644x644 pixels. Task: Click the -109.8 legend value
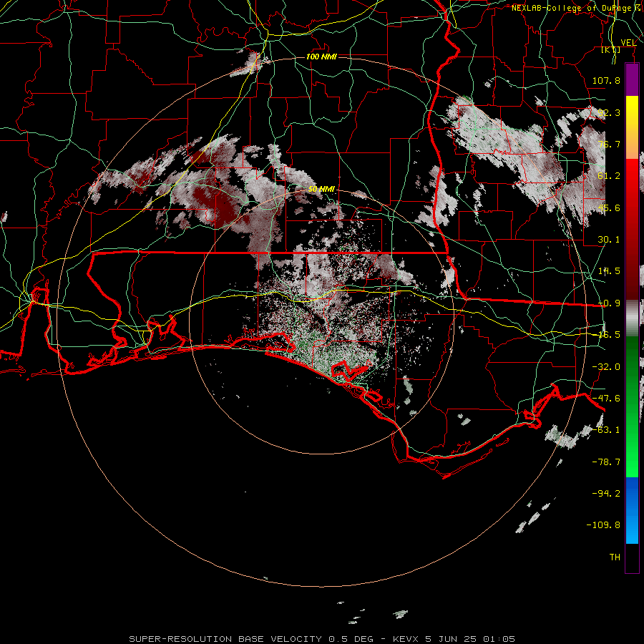click(603, 525)
